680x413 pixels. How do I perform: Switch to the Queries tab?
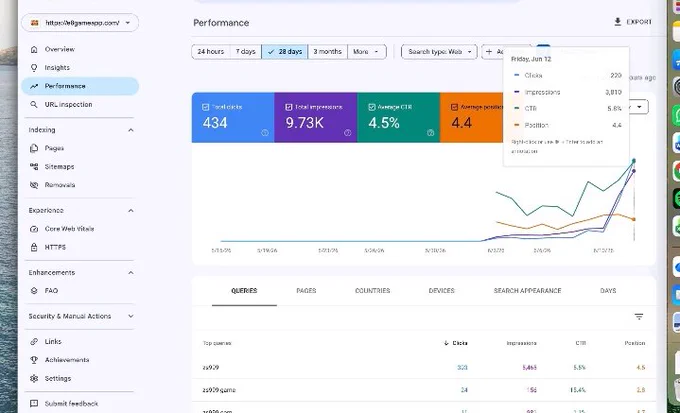(244, 291)
